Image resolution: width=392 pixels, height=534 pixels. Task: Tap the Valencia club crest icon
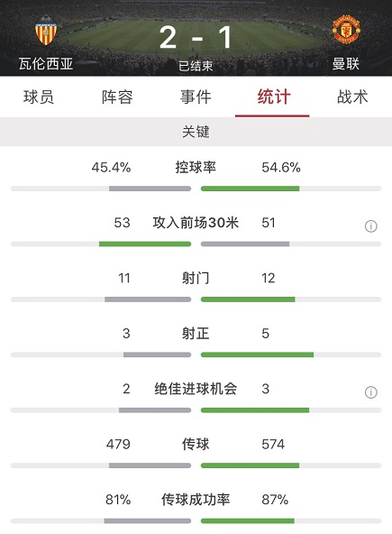(46, 30)
